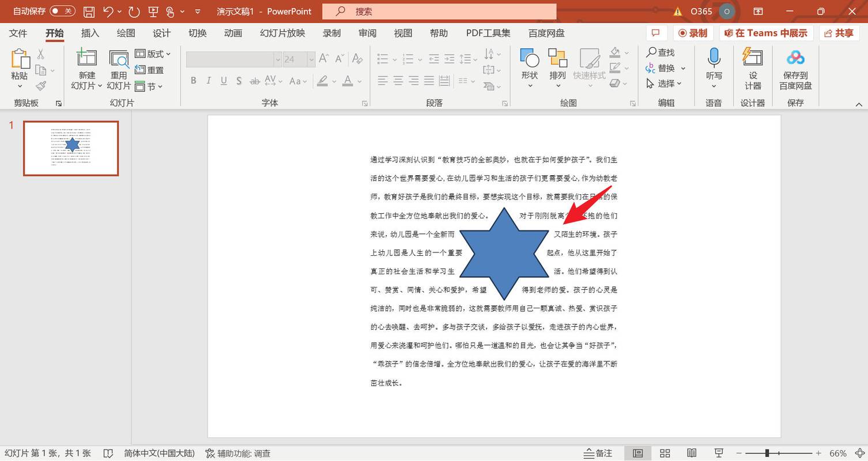Viewport: 868px width, 461px height.
Task: Center align the text
Action: click(x=398, y=81)
